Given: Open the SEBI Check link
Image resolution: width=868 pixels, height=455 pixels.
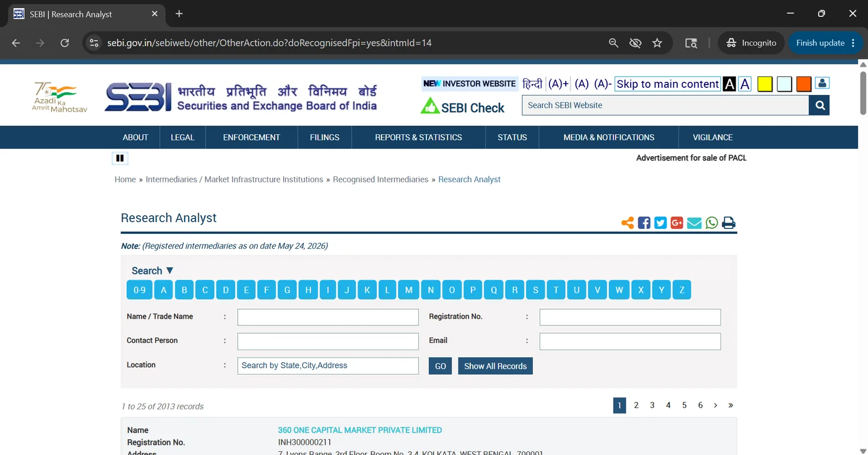Looking at the screenshot, I should [463, 106].
